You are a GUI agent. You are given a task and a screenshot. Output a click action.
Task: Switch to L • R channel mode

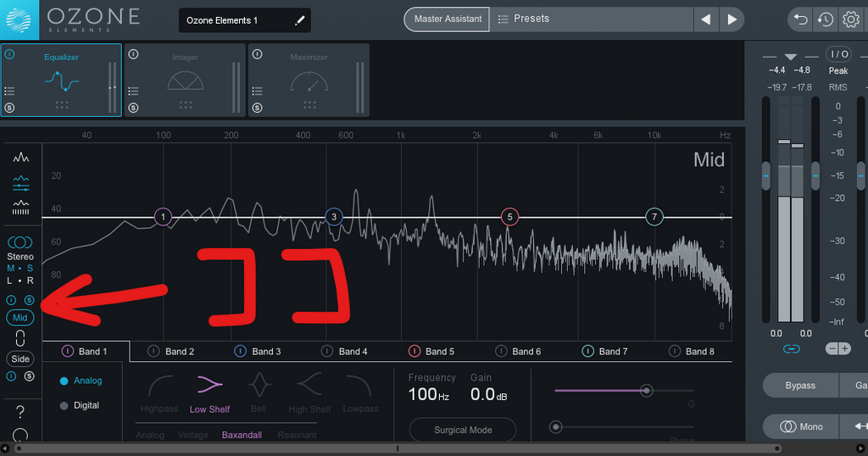tap(20, 281)
